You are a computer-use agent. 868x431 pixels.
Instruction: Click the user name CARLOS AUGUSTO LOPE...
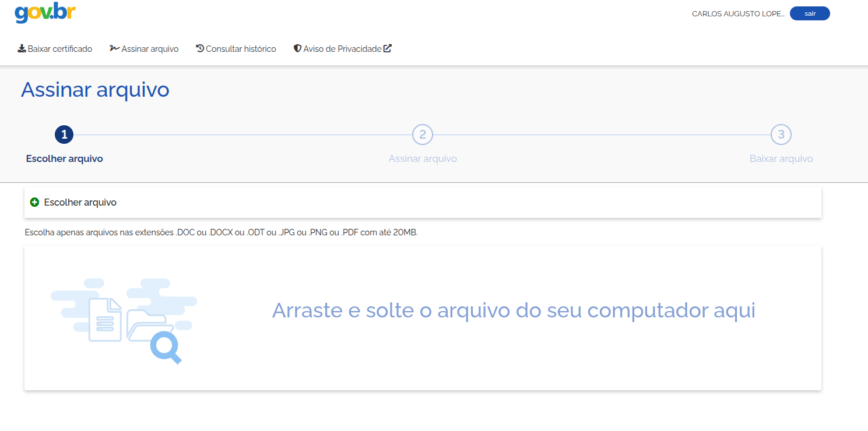tap(738, 14)
